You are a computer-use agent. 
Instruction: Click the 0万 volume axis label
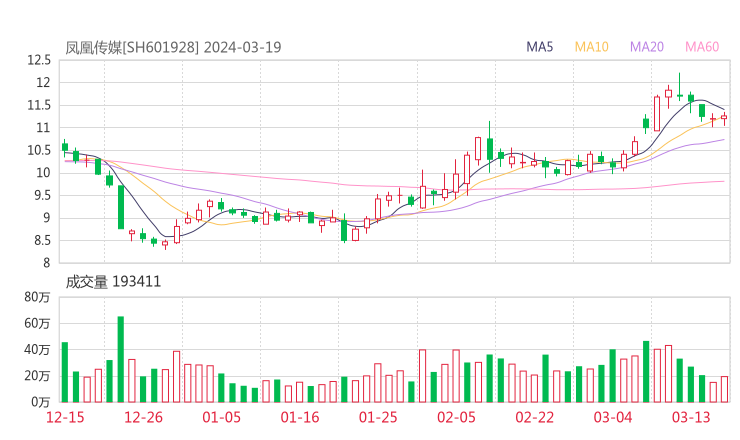41,402
